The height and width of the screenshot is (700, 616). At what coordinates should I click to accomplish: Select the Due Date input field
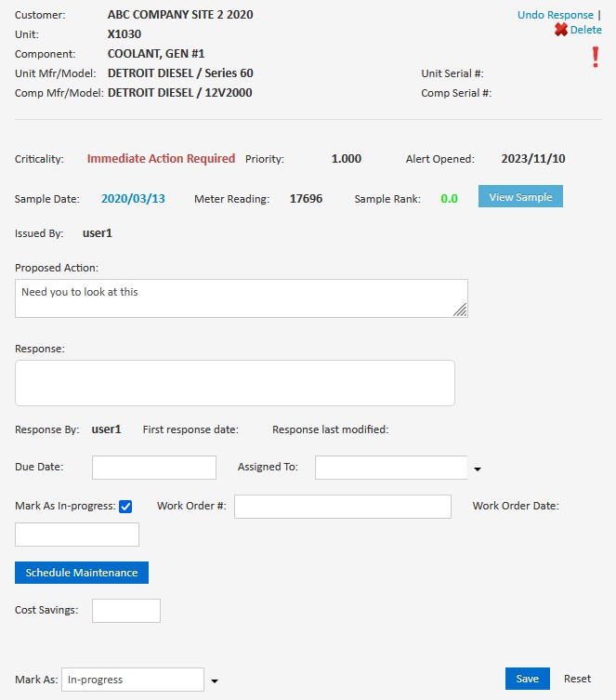(153, 468)
